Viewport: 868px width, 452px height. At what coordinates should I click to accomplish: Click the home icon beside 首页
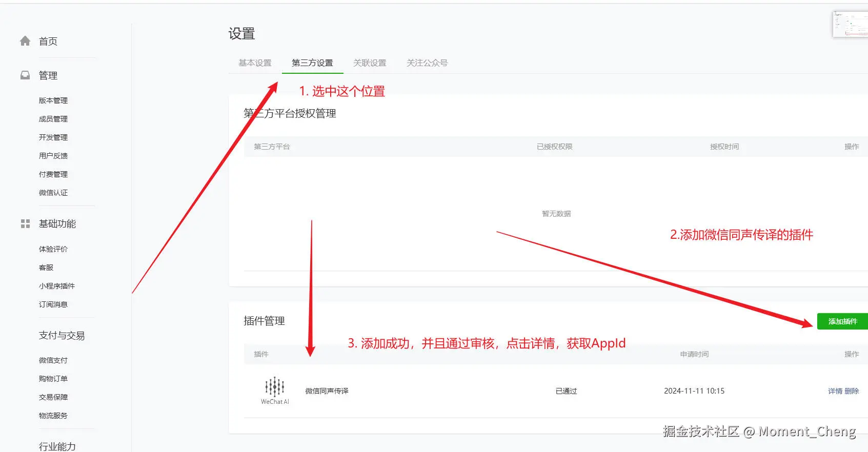coord(25,41)
